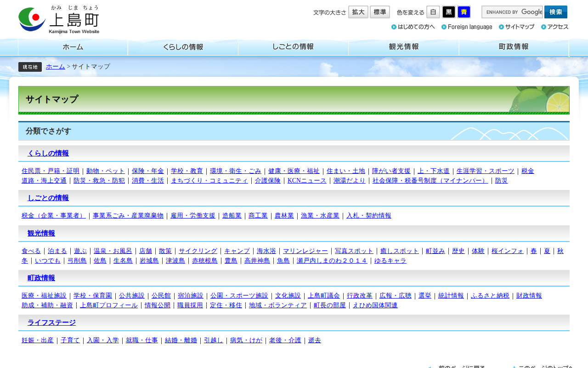Click the 検索 search button

(x=556, y=12)
